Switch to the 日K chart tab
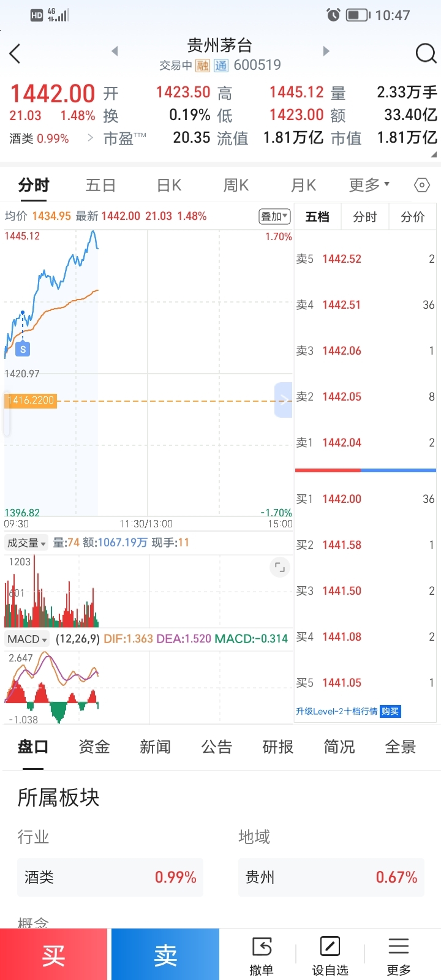The height and width of the screenshot is (980, 441). [x=169, y=185]
